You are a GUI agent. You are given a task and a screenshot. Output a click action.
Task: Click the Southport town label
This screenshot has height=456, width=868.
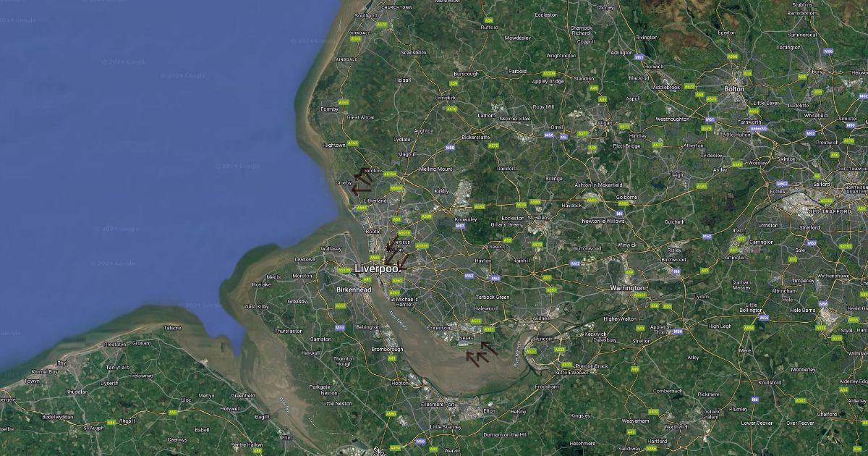[x=367, y=15]
